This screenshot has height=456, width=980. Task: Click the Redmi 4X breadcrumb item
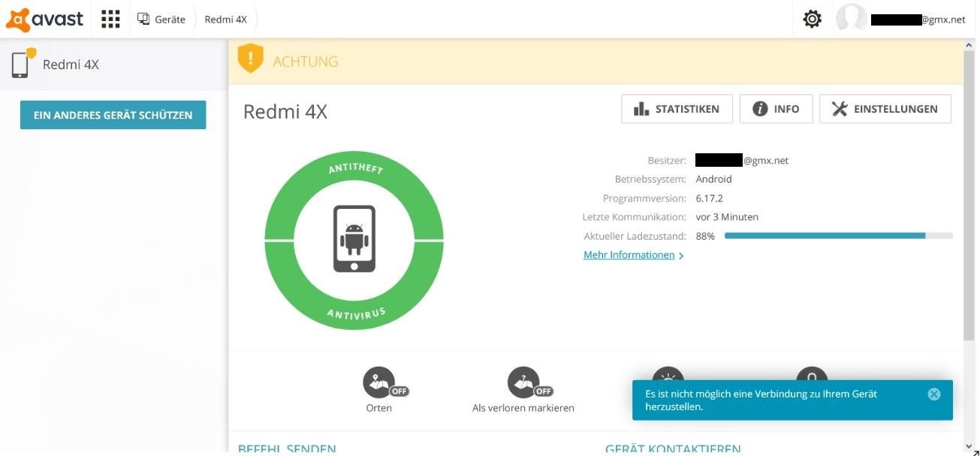coord(225,20)
